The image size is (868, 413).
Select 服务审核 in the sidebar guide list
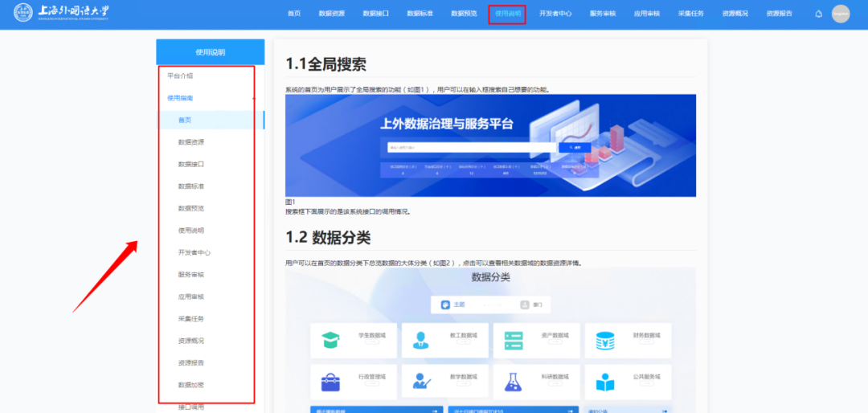[191, 275]
